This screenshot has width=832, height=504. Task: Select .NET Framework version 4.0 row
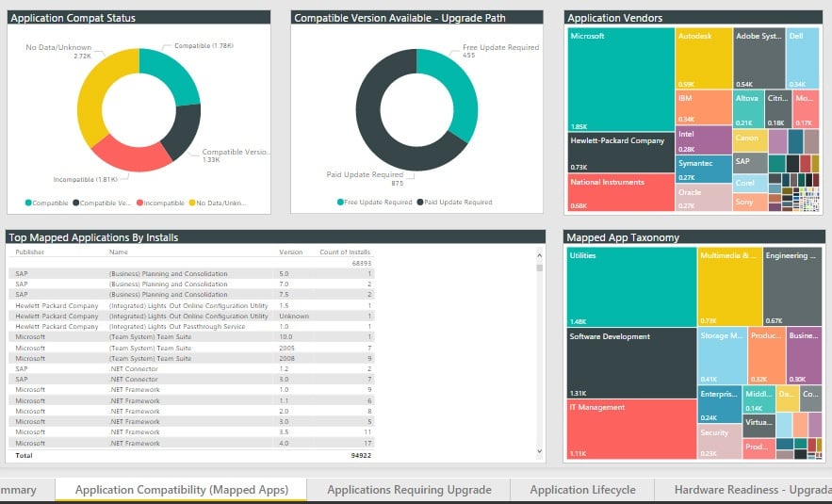coord(191,443)
